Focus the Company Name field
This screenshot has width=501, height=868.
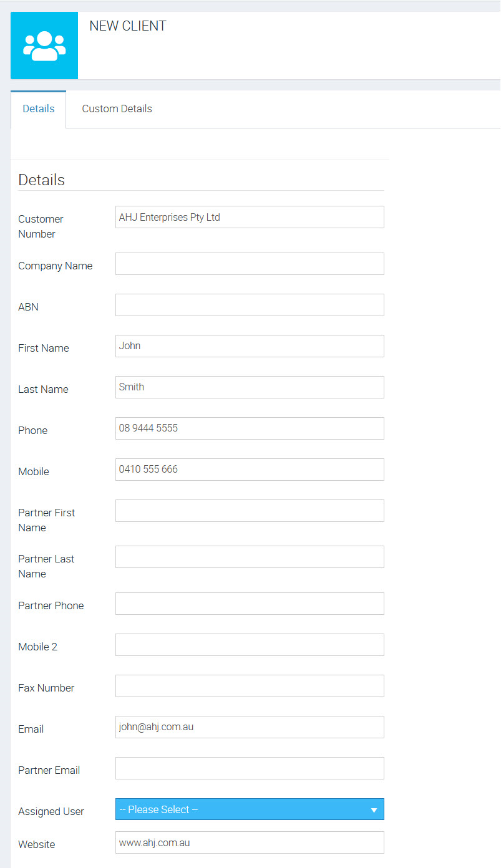tap(250, 264)
